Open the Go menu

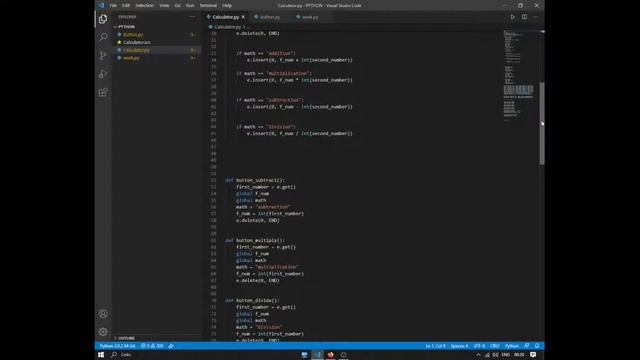(178, 5)
